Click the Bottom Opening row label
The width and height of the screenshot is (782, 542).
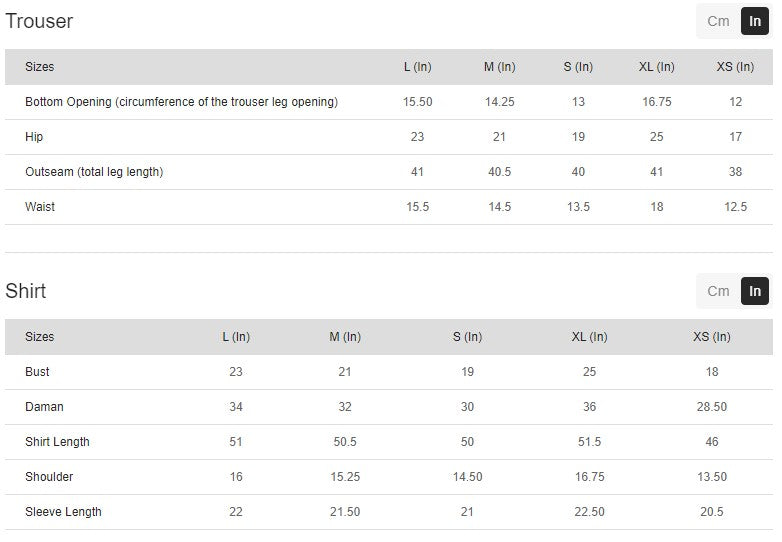click(181, 102)
